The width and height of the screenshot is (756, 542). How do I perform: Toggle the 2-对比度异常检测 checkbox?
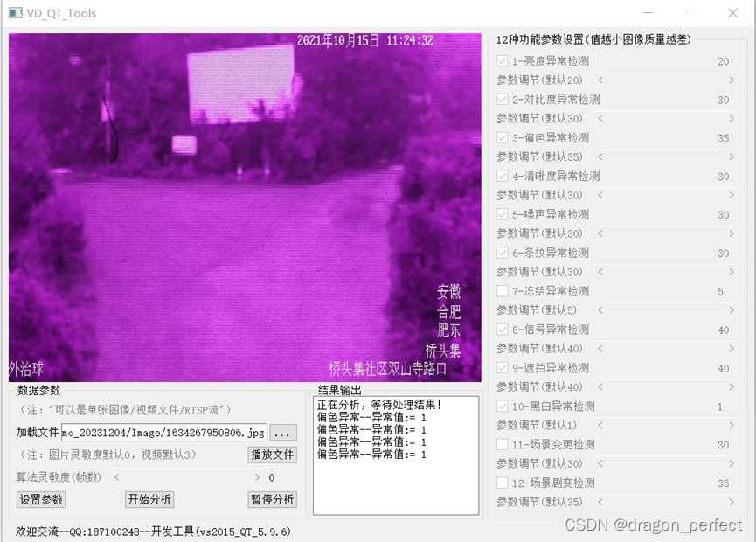pyautogui.click(x=502, y=100)
